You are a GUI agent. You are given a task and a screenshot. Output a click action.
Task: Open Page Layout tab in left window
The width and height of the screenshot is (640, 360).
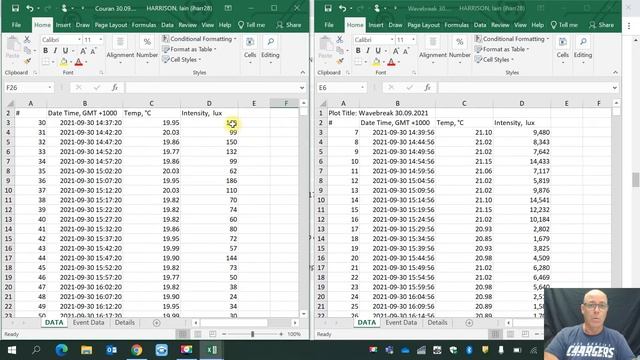pos(111,25)
